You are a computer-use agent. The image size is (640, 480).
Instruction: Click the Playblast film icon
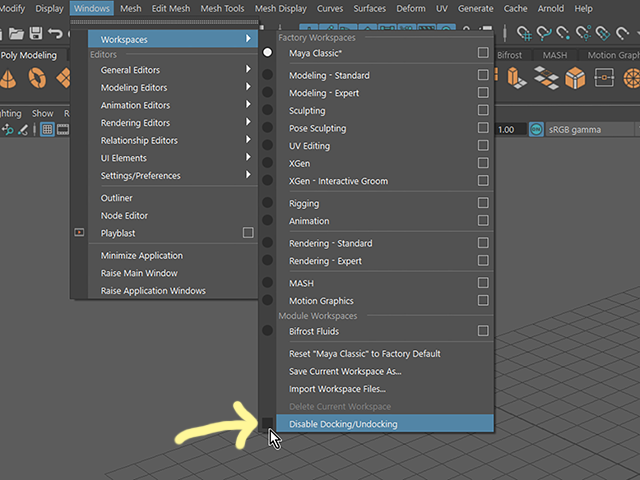(79, 233)
